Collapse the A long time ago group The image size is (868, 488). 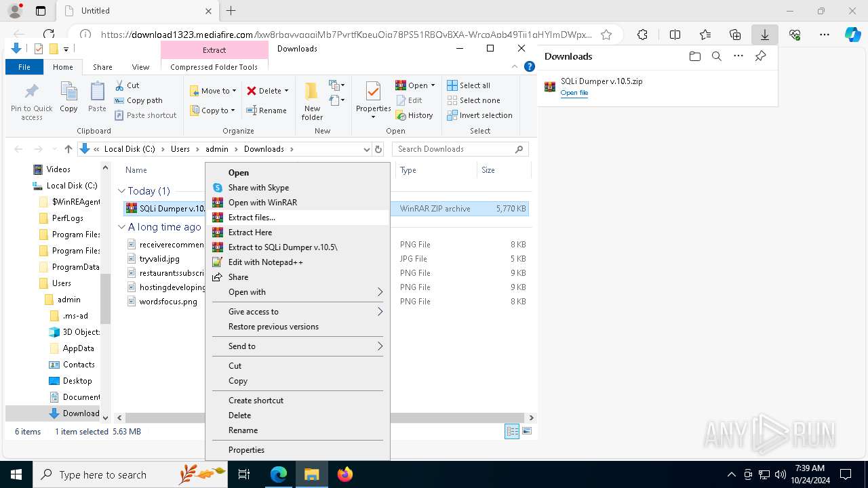point(122,227)
